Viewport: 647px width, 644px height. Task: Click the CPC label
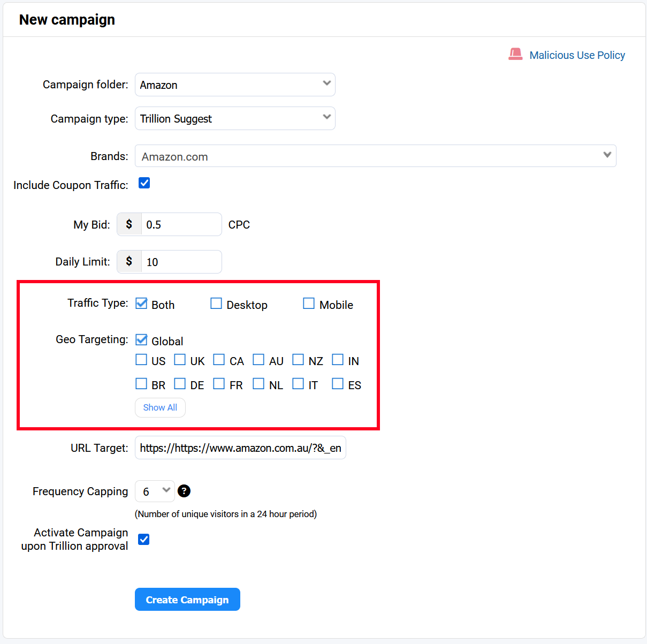pyautogui.click(x=239, y=225)
